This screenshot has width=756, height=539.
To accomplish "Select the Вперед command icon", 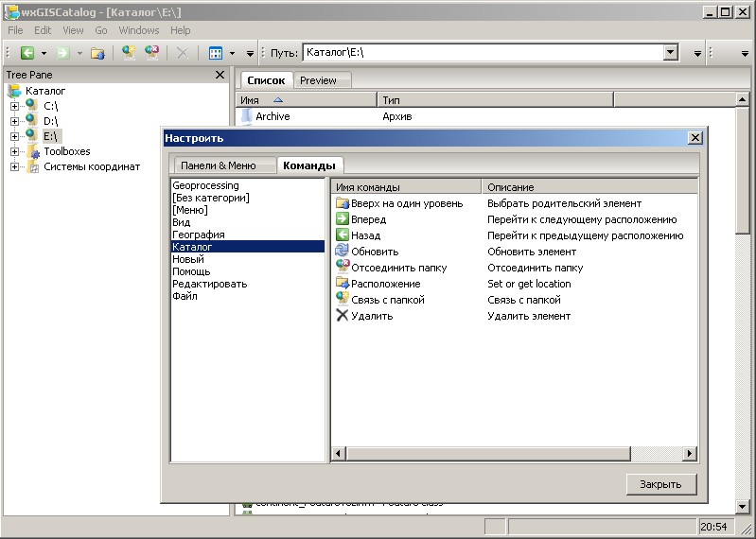I will point(343,219).
